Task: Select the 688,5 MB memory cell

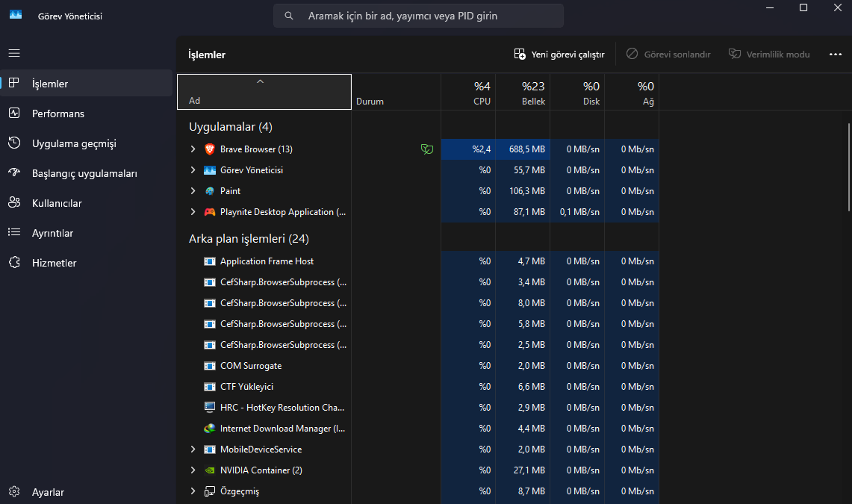Action: click(x=523, y=149)
